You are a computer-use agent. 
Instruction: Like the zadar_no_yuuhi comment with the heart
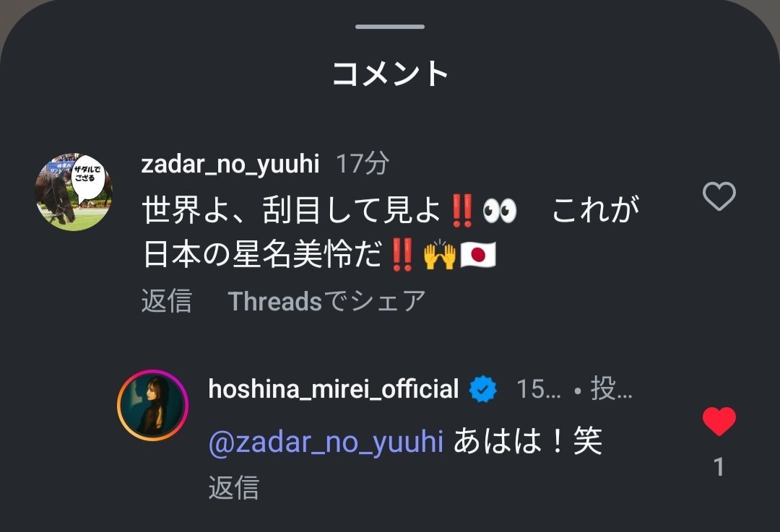tap(719, 196)
